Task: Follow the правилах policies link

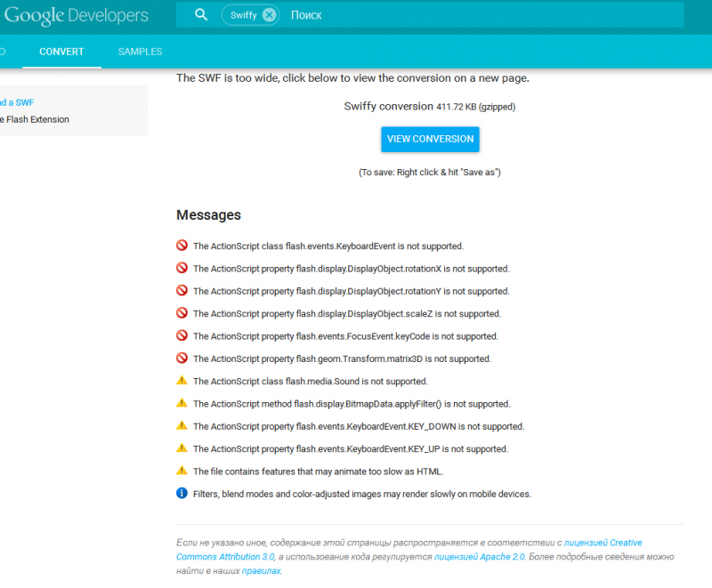Action: pos(261,571)
